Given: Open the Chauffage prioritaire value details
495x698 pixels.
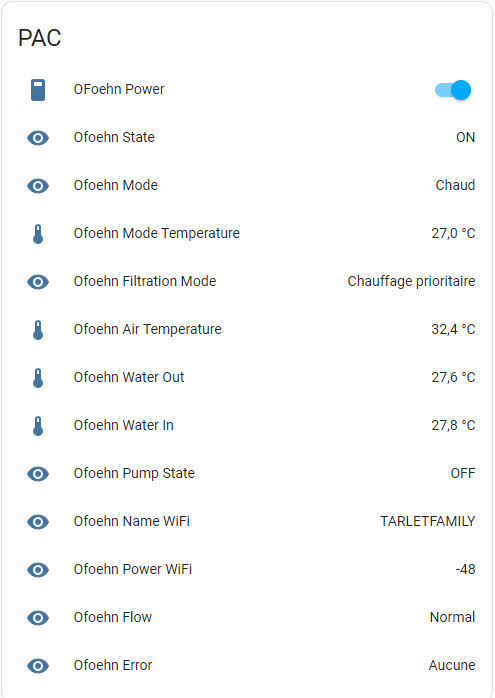Looking at the screenshot, I should 411,281.
